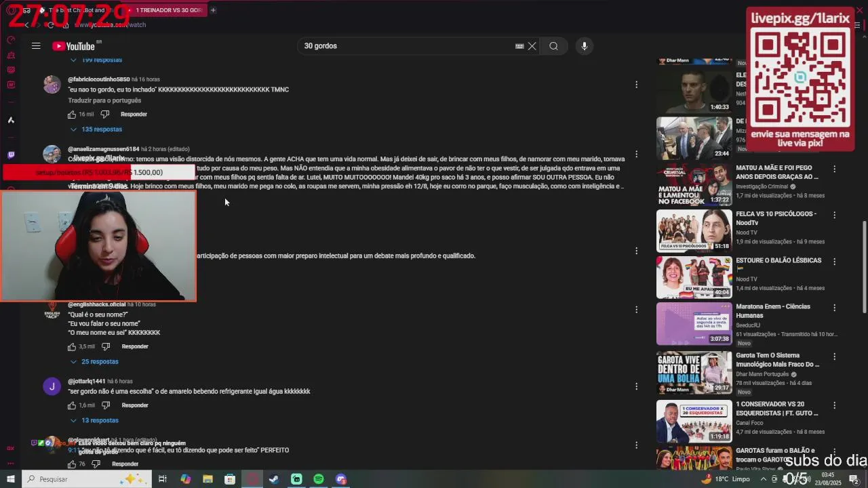Open the 1:40:33 duration video thumbnail
Image resolution: width=868 pixels, height=488 pixels.
[694, 91]
